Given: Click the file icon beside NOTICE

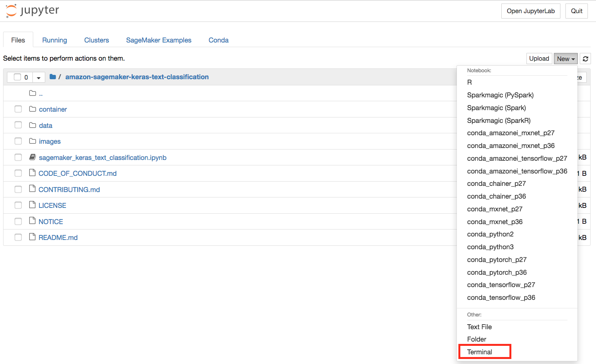Looking at the screenshot, I should pos(32,221).
